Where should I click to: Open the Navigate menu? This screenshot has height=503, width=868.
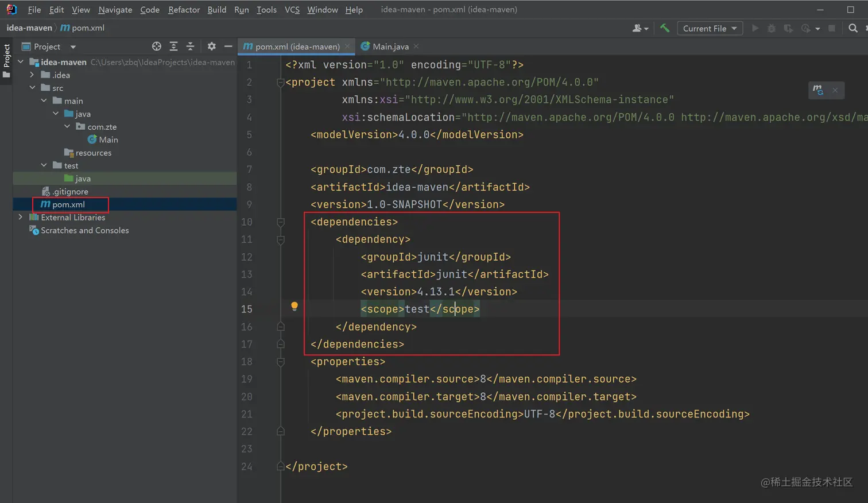click(115, 10)
